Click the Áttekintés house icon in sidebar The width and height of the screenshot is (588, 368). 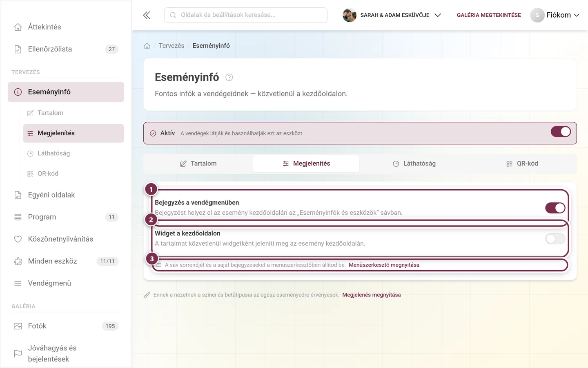click(18, 27)
